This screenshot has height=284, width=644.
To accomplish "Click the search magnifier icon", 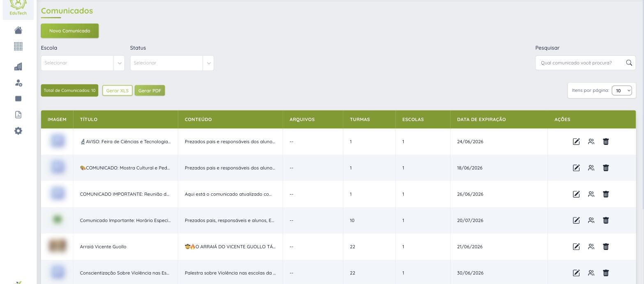I will (629, 63).
